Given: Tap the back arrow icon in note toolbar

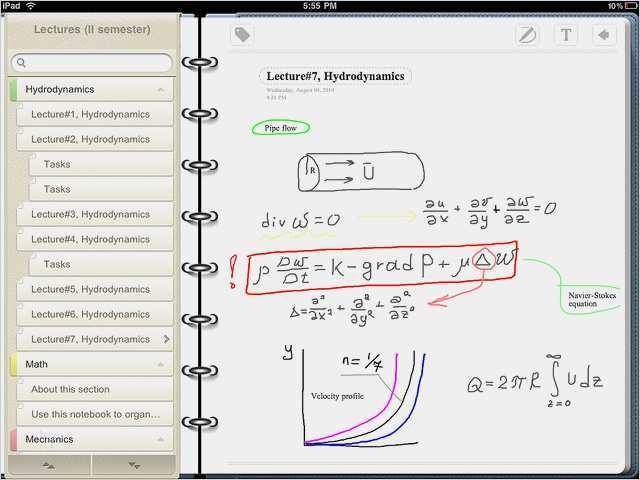Looking at the screenshot, I should (x=604, y=34).
